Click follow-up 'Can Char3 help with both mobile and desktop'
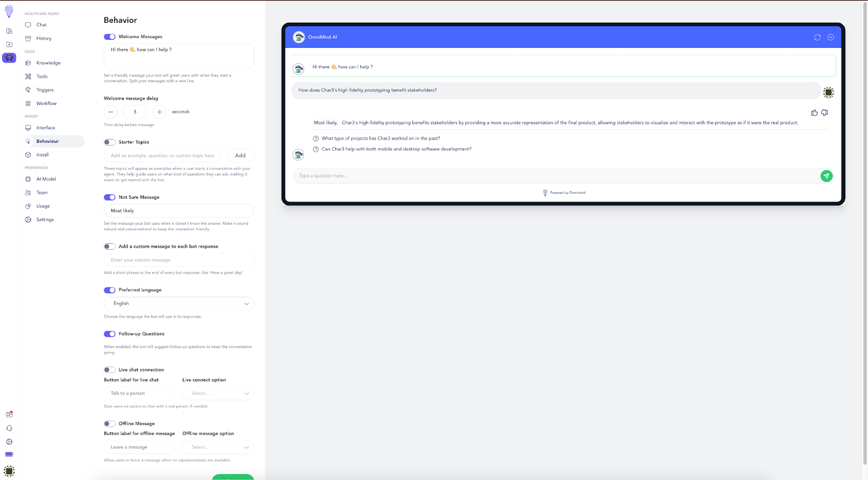 397,149
